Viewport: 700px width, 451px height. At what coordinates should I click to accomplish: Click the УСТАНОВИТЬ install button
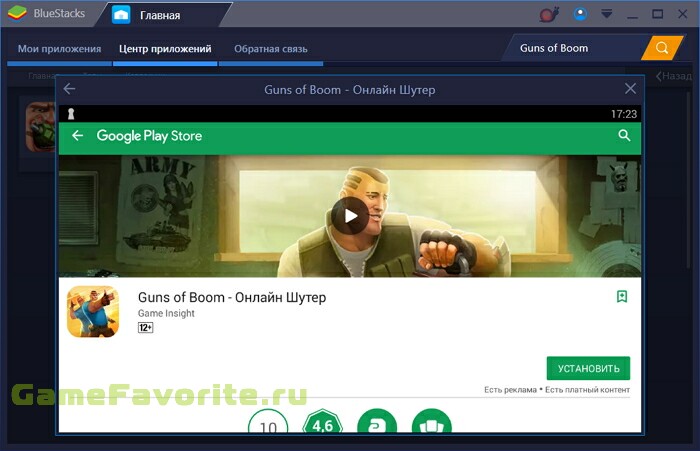[588, 368]
